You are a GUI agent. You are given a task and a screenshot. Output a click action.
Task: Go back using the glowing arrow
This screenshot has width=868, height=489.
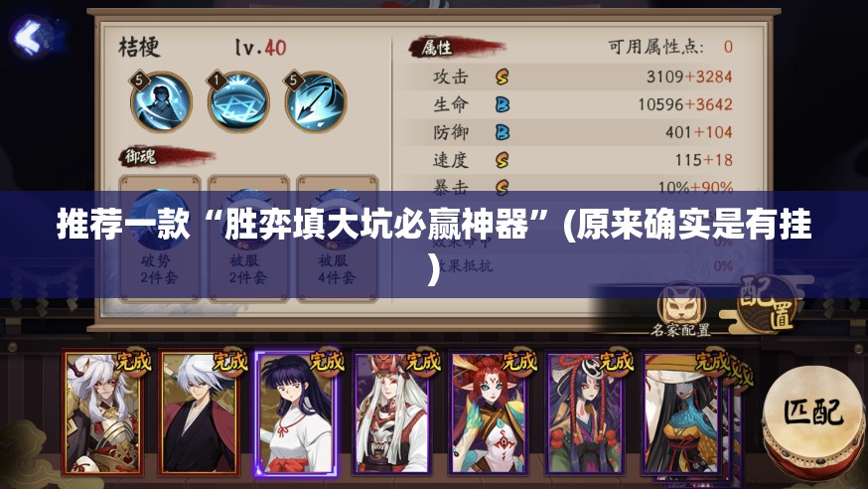(x=30, y=37)
